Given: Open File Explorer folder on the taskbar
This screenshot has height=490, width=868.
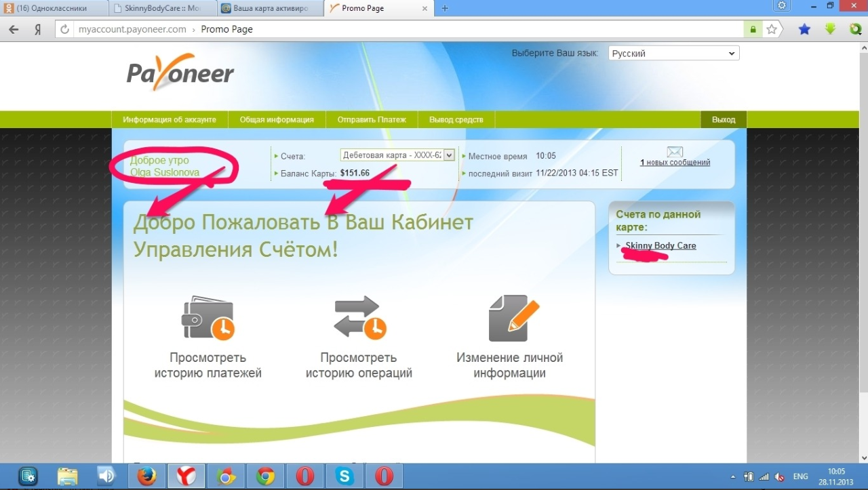Looking at the screenshot, I should (x=67, y=476).
